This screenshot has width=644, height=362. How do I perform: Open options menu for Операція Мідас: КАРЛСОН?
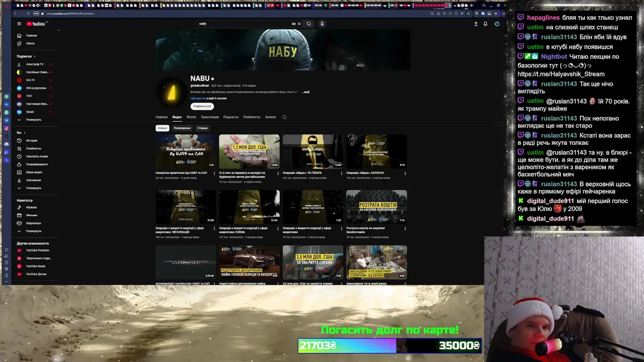405,173
